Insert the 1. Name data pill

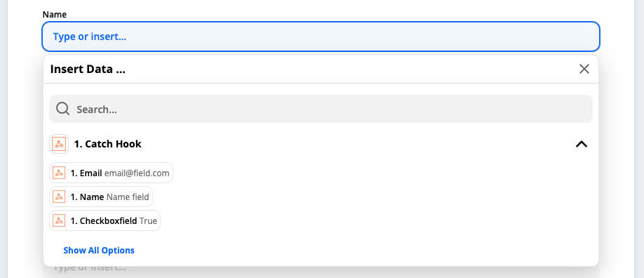tap(101, 197)
